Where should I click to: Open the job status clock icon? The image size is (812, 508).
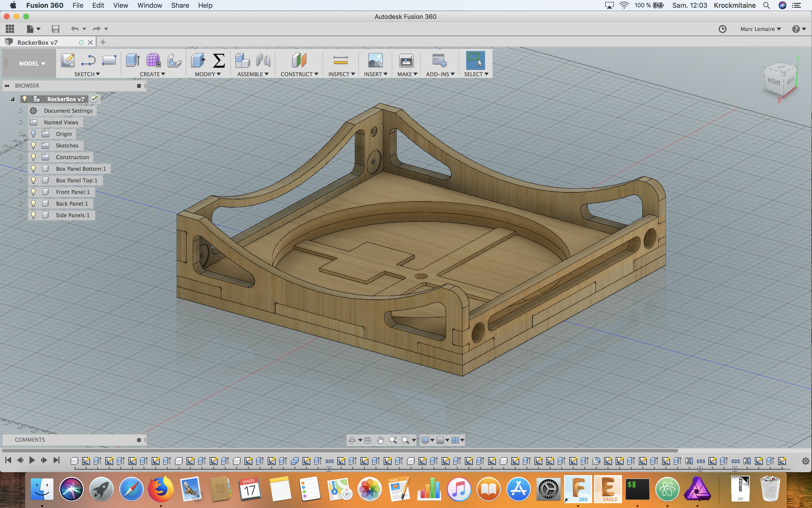(x=722, y=29)
